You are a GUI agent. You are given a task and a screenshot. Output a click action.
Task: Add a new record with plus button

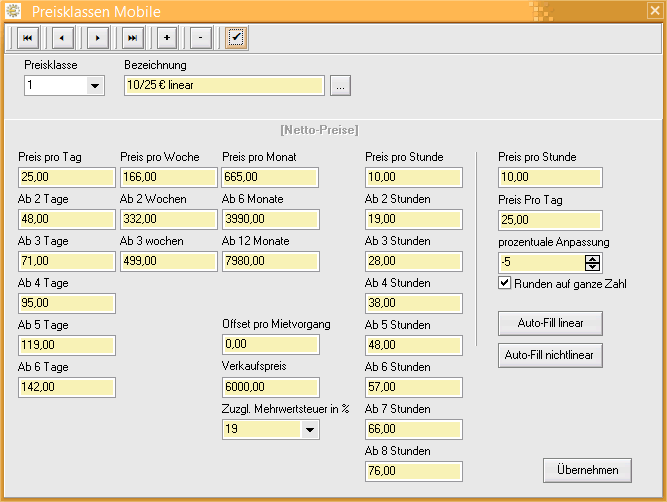[166, 38]
